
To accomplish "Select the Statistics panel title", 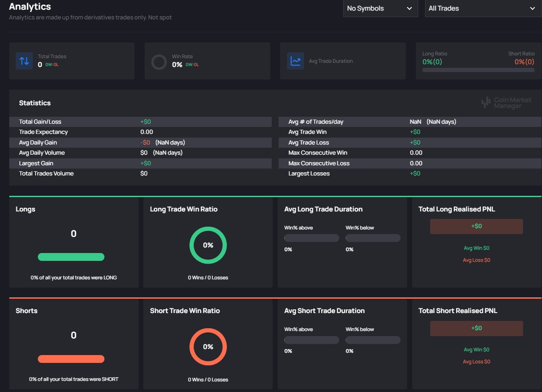I will [34, 103].
